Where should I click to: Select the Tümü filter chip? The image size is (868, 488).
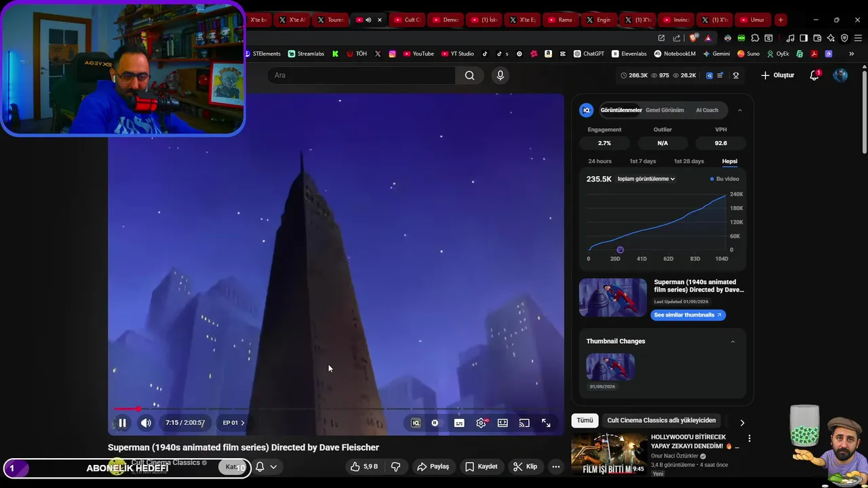coord(585,420)
